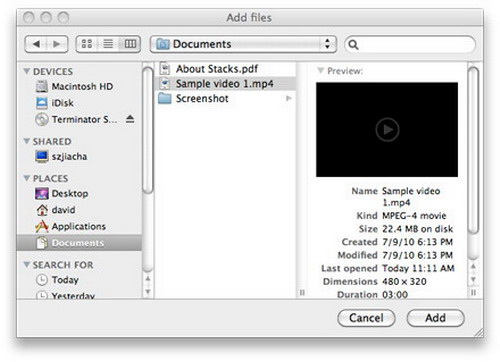This screenshot has height=362, width=500.
Task: Go back with the left arrow button
Action: pyautogui.click(x=36, y=44)
